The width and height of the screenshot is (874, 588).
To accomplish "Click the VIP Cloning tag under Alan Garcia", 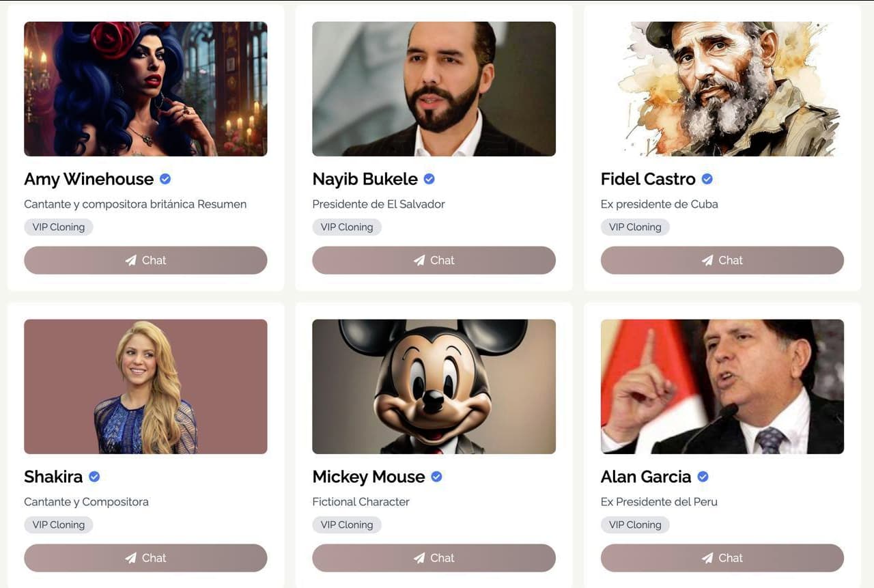I will coord(635,524).
